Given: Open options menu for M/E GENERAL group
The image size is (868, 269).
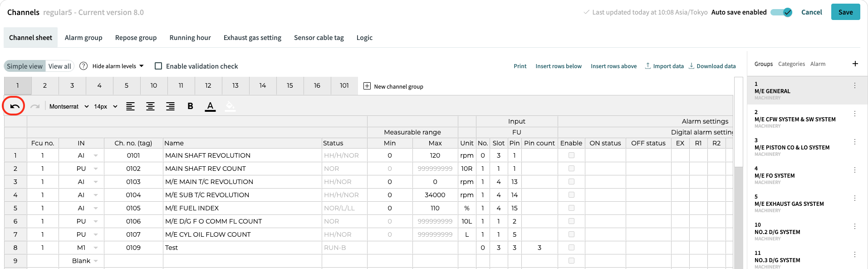Looking at the screenshot, I should pyautogui.click(x=854, y=85).
